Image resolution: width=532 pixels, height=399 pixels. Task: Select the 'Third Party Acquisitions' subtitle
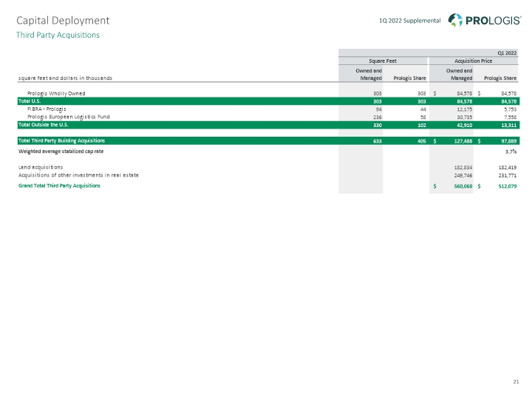(58, 35)
